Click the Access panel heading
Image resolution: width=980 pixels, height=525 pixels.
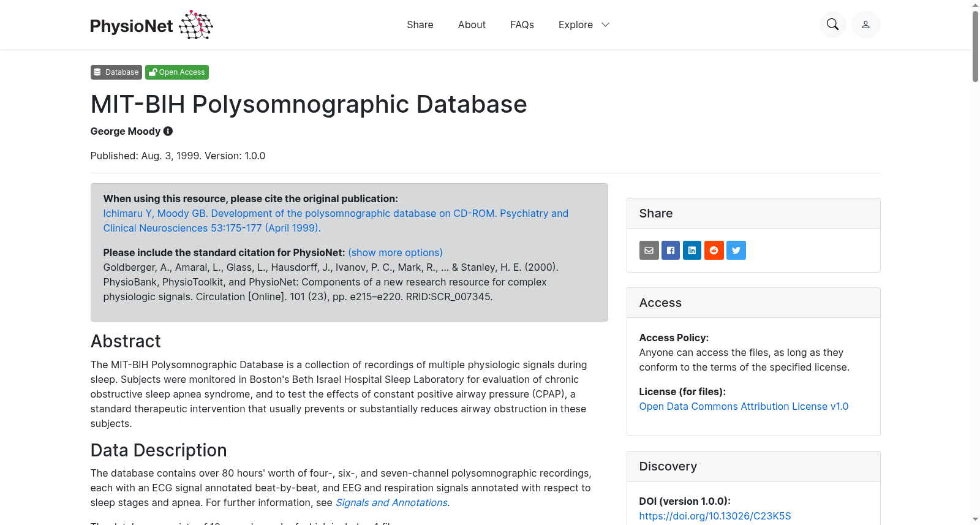(660, 303)
